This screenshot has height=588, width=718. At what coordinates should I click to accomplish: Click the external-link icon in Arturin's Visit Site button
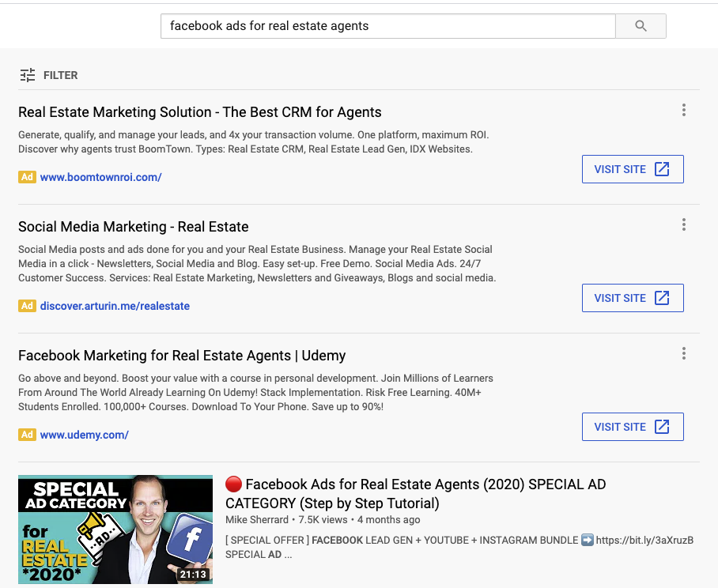click(x=663, y=298)
